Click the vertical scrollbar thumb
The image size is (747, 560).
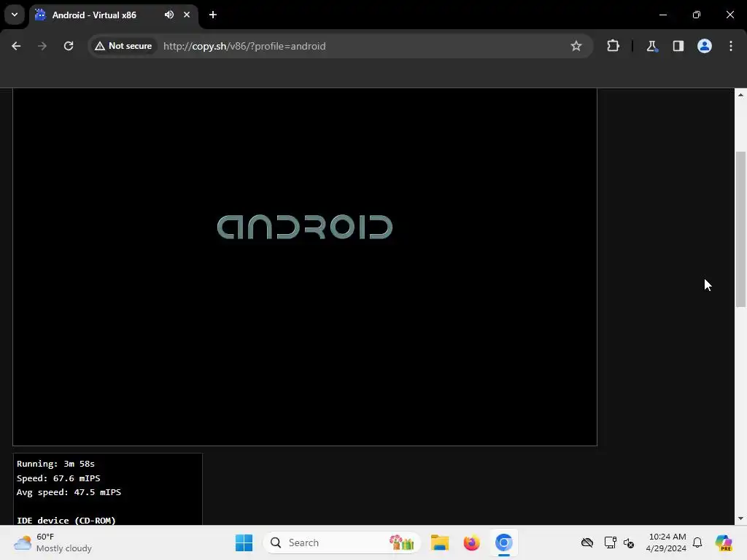pyautogui.click(x=740, y=230)
